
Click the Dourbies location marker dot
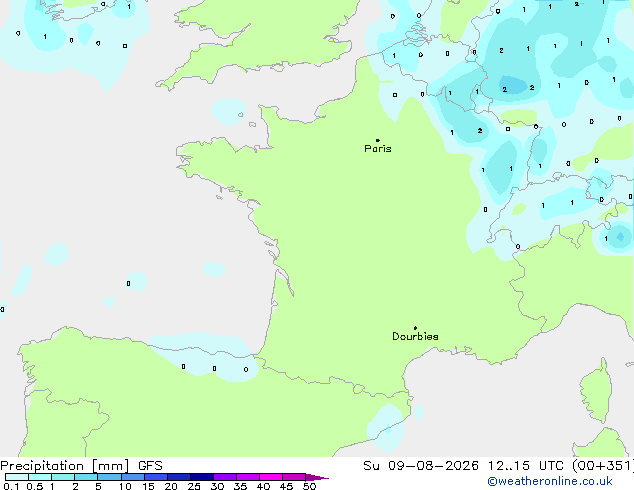tap(415, 328)
